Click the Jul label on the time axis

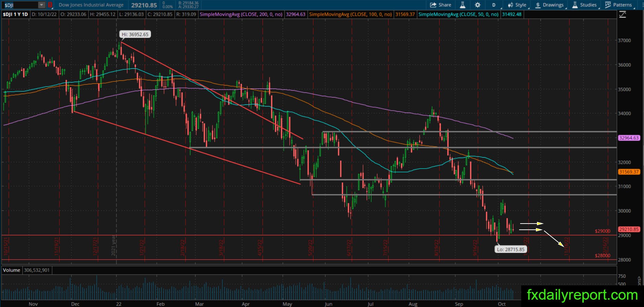coord(371,304)
